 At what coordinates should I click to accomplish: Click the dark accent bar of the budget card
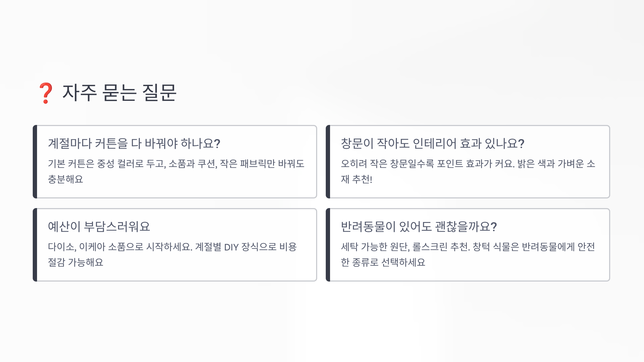coord(35,245)
